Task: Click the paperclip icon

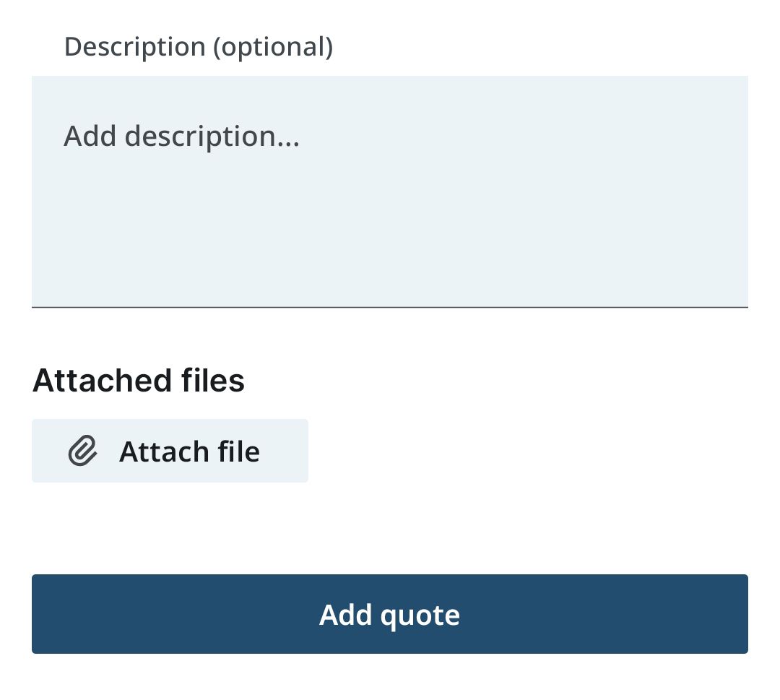Action: click(82, 451)
